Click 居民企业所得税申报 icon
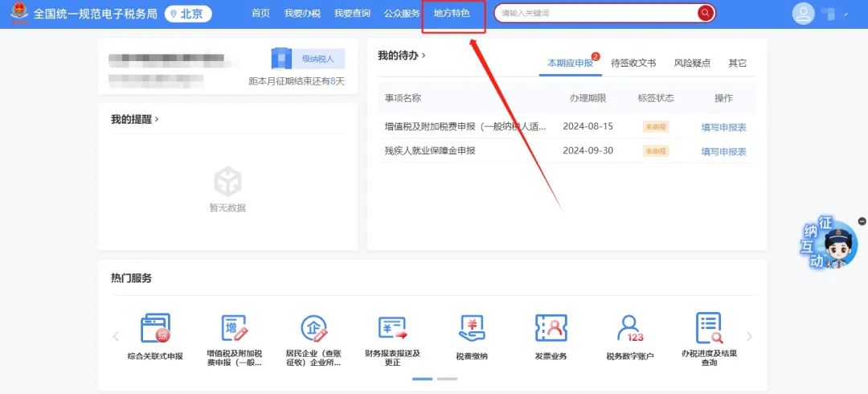This screenshot has height=394, width=868. 313,330
